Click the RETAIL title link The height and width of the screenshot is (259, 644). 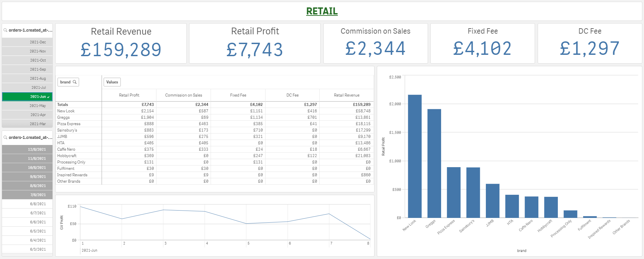[x=322, y=11]
